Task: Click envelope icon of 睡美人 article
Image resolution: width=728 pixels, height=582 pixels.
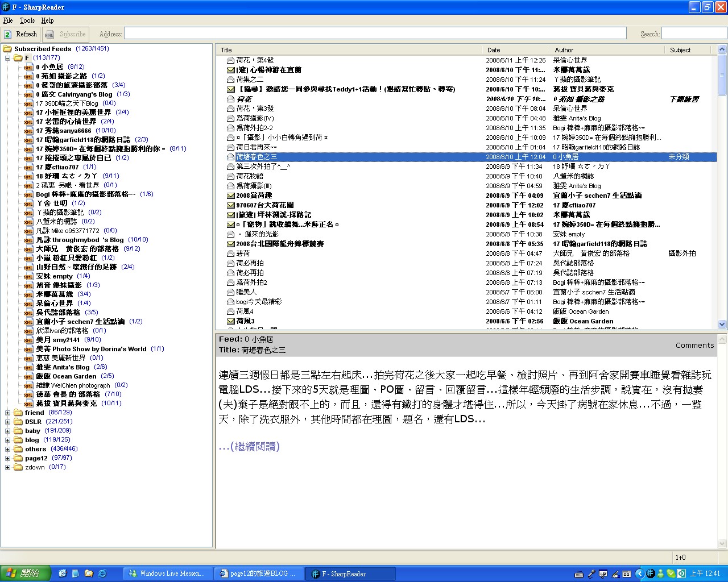Action: tap(231, 292)
